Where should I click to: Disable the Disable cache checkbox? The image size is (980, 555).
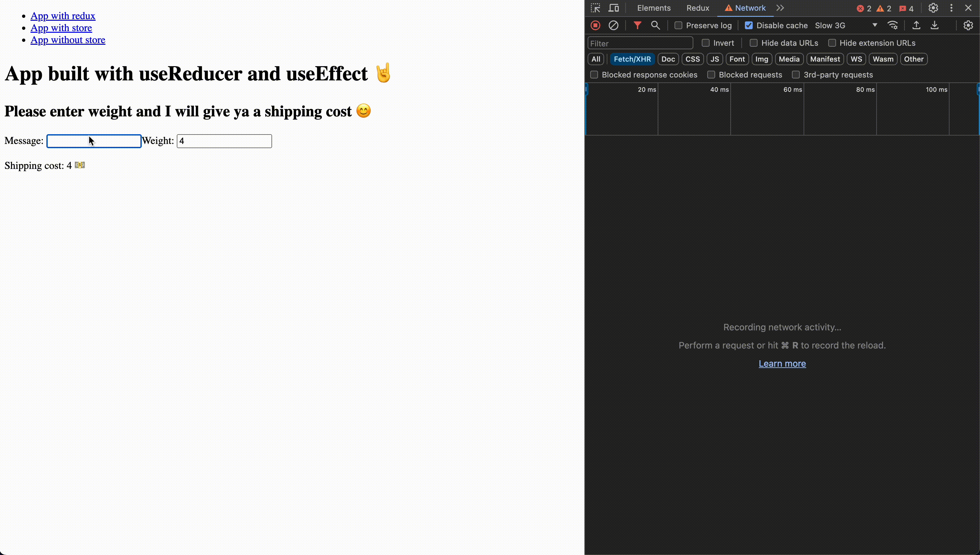[x=749, y=25]
